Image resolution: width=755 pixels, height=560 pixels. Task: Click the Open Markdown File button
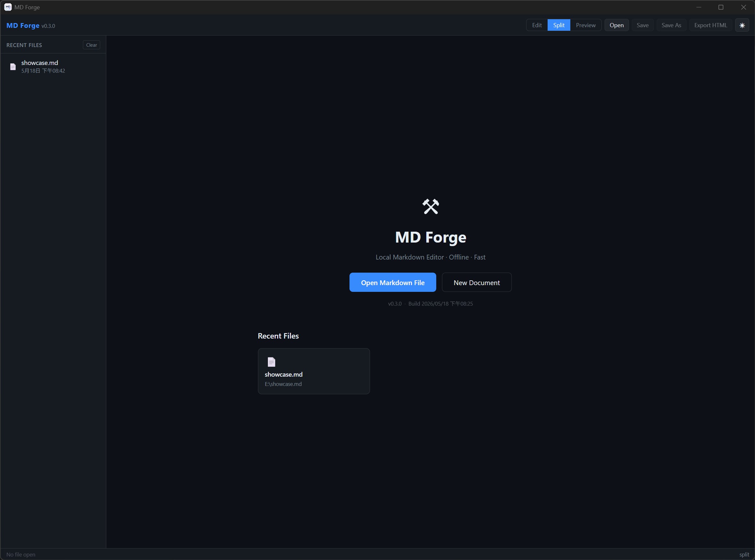[x=393, y=282]
